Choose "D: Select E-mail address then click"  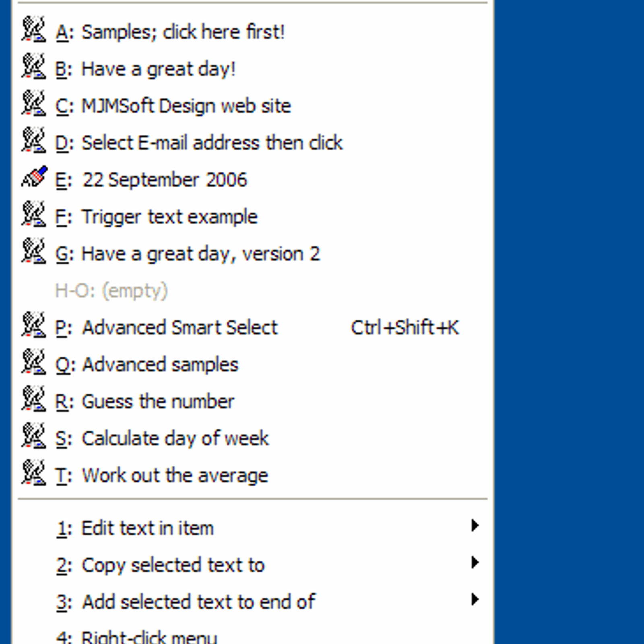211,142
